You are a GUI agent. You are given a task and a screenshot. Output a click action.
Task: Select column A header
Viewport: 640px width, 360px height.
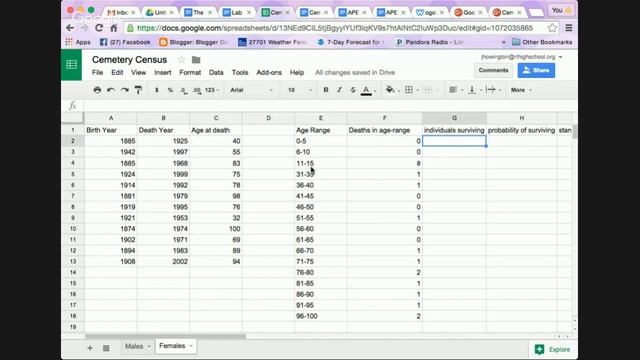pyautogui.click(x=111, y=118)
